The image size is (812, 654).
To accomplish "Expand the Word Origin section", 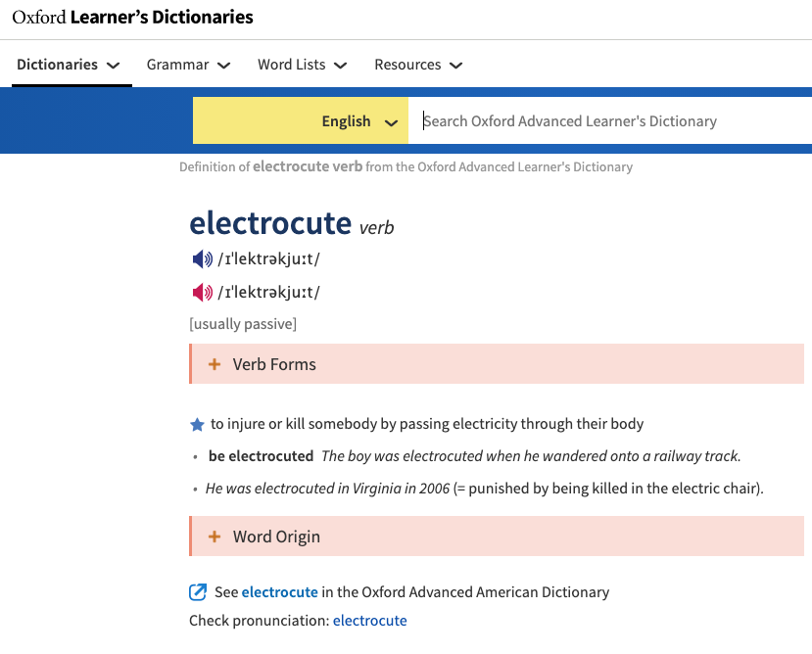I will pos(497,536).
